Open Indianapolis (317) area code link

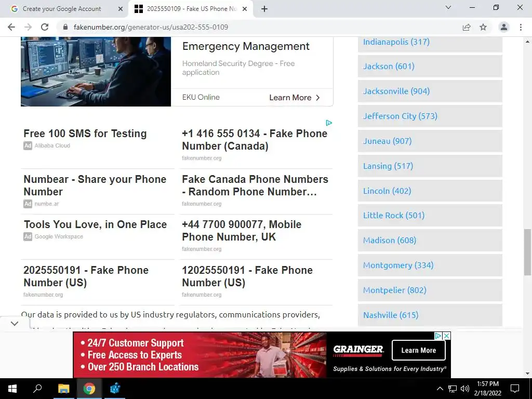(x=396, y=42)
